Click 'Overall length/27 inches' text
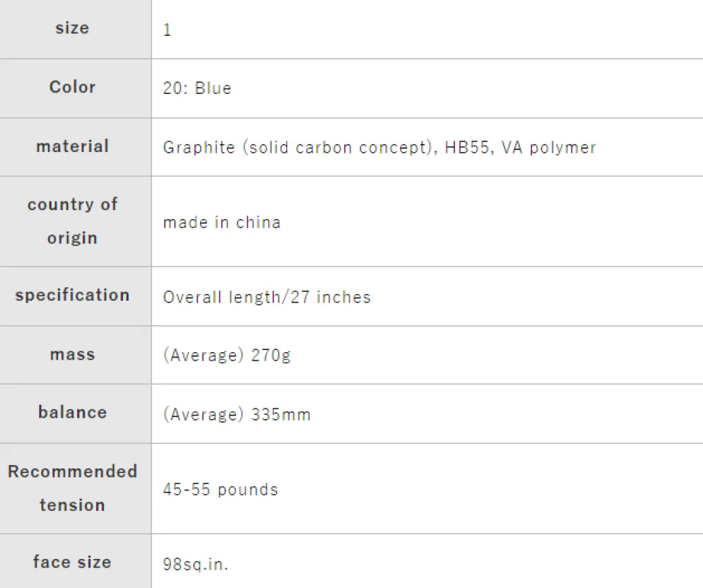 (x=267, y=297)
